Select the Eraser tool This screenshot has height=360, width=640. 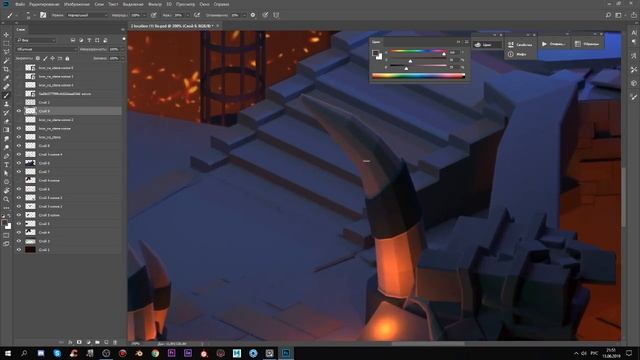point(6,121)
